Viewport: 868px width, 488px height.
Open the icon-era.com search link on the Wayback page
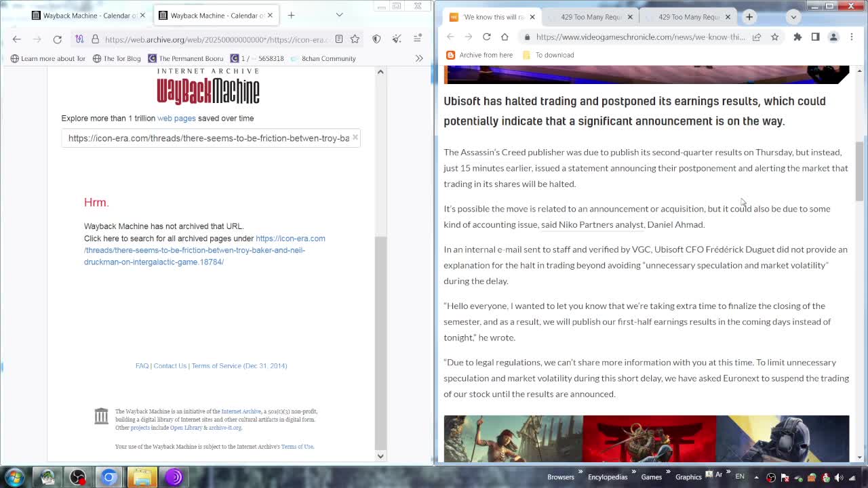click(291, 238)
